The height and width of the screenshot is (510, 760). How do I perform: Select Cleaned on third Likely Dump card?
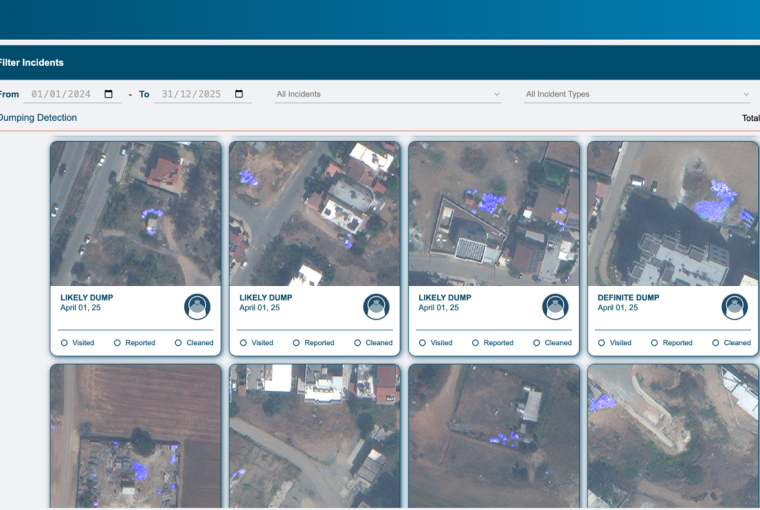537,343
